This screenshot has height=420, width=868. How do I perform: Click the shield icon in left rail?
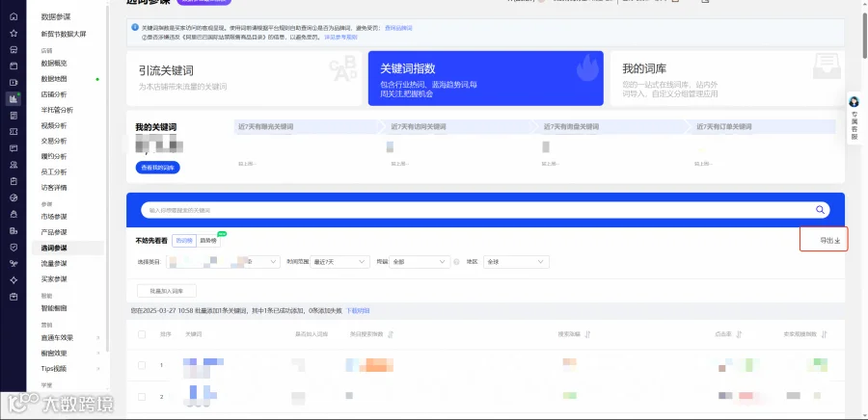14,247
